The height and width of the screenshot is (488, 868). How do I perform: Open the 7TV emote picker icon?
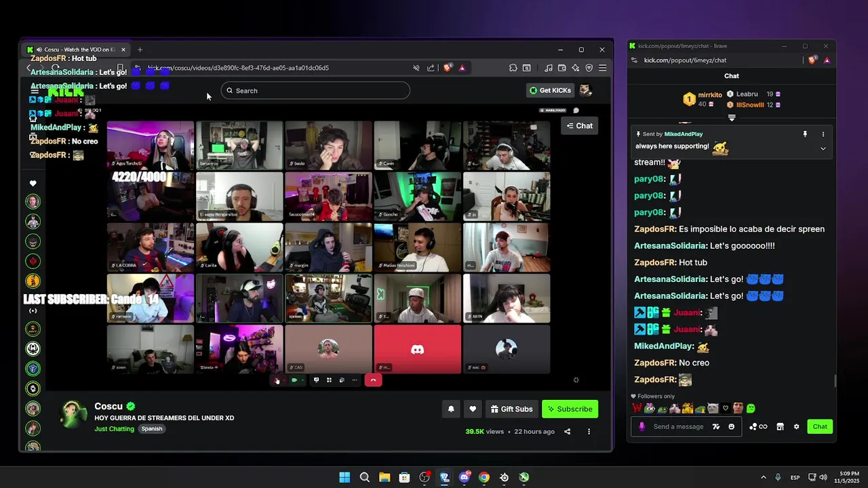coord(716,427)
